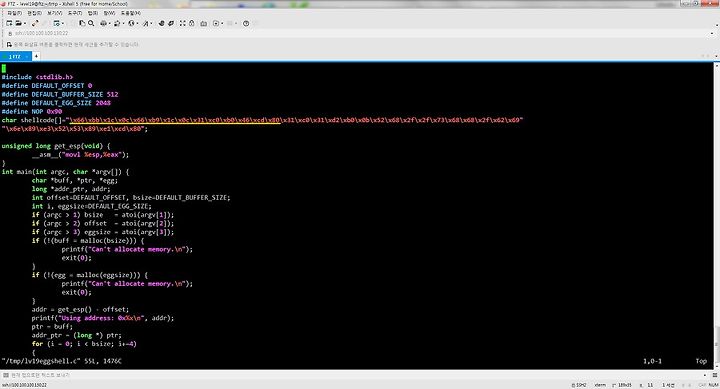Screen dimensions: 720x389
Task: Click the compose bar input at bottom
Action: tap(358, 375)
